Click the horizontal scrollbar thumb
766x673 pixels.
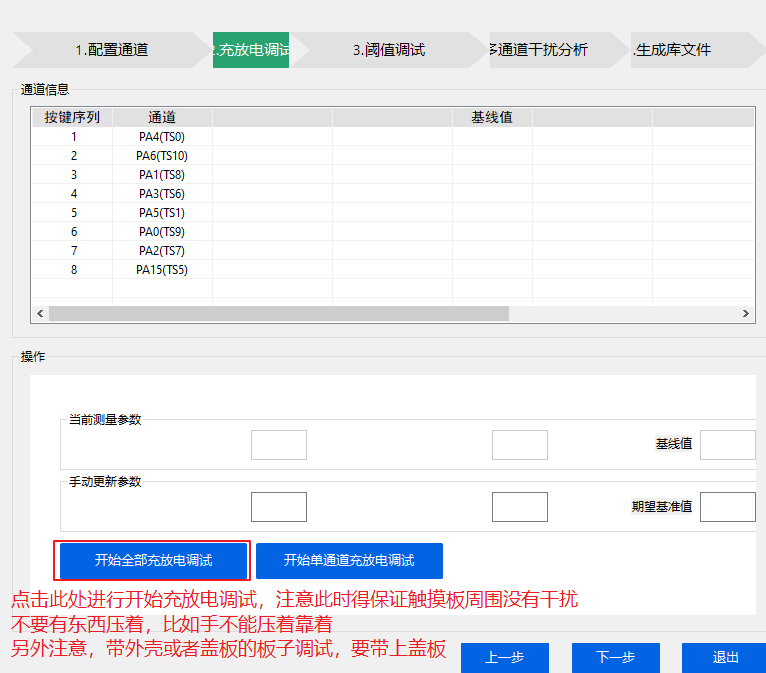click(279, 314)
